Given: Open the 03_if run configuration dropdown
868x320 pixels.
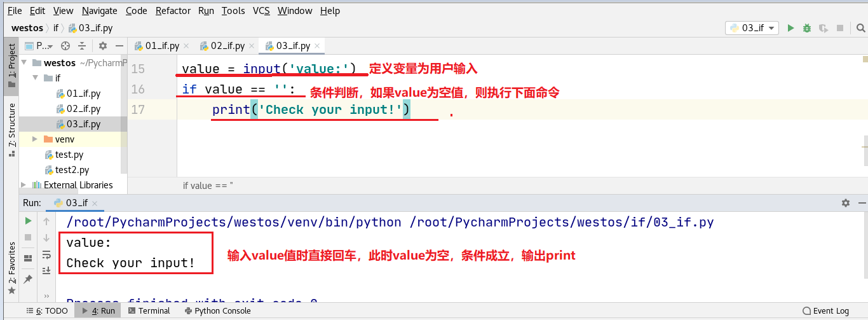Looking at the screenshot, I should coord(752,28).
